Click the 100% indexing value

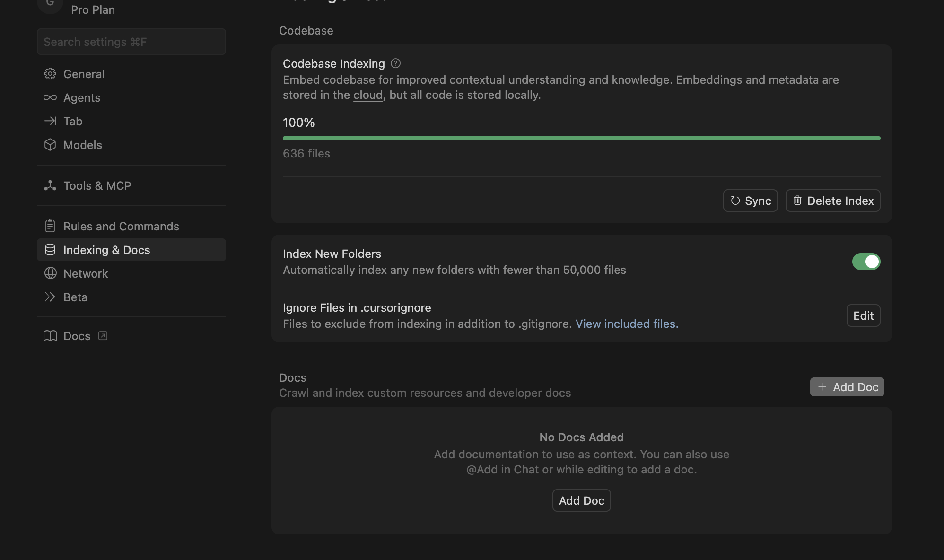click(x=299, y=122)
